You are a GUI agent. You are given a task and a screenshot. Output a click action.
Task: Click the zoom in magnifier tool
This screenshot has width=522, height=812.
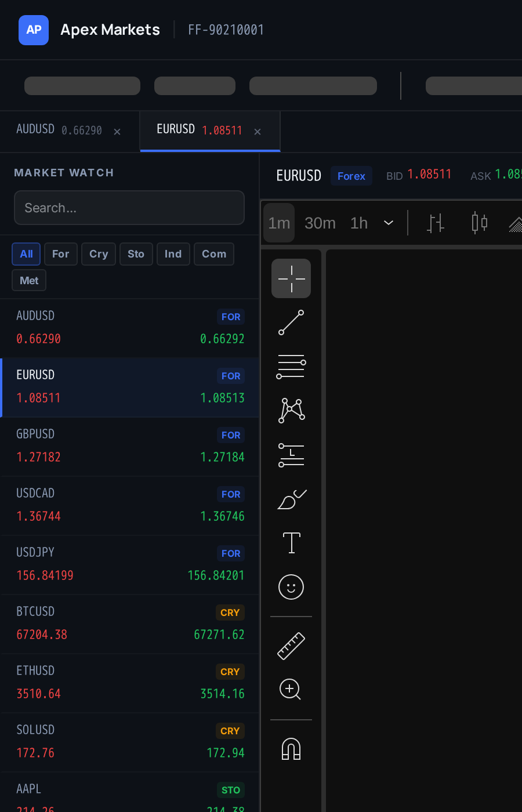(291, 690)
